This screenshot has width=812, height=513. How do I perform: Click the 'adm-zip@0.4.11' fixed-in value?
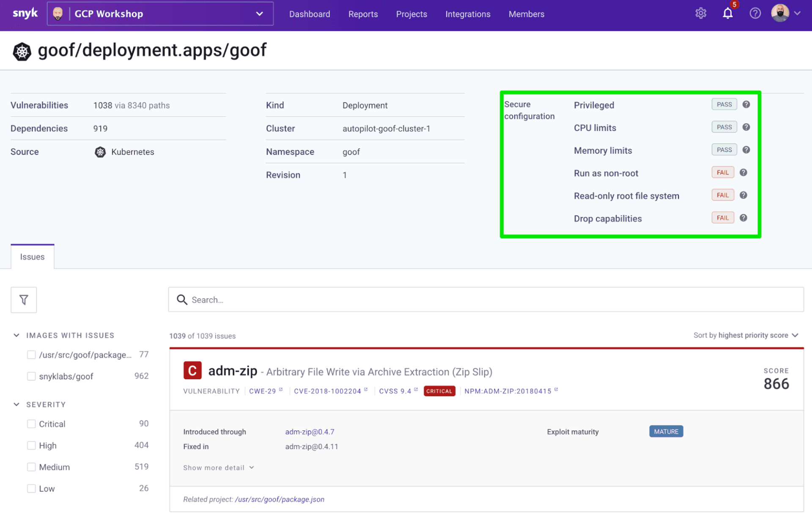312,447
